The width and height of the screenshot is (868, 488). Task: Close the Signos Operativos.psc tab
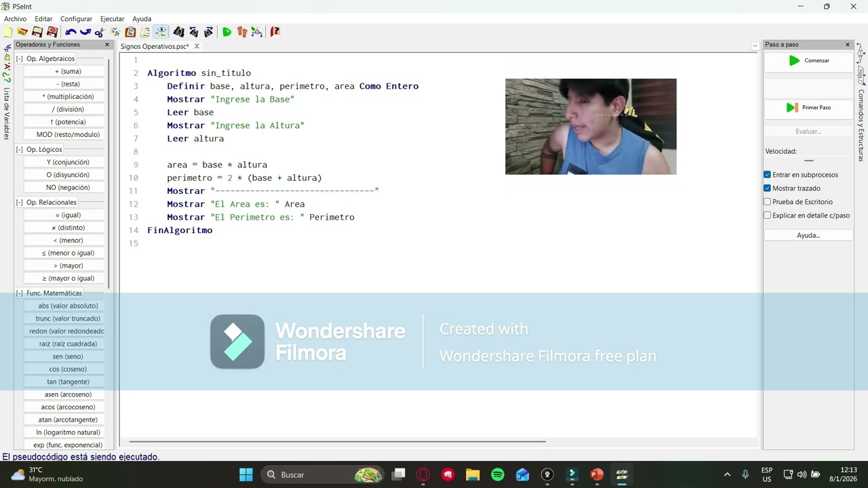(197, 46)
